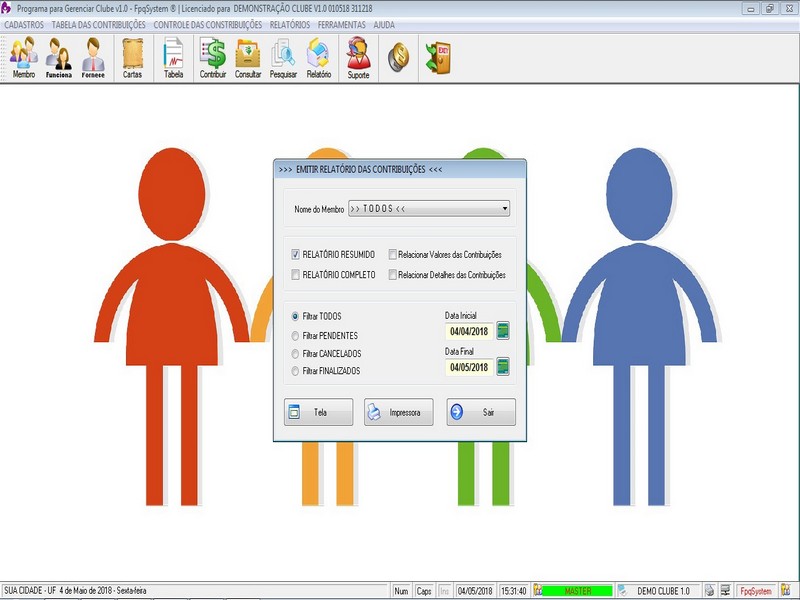
Task: Click the MASTER user indicator
Action: point(578,591)
